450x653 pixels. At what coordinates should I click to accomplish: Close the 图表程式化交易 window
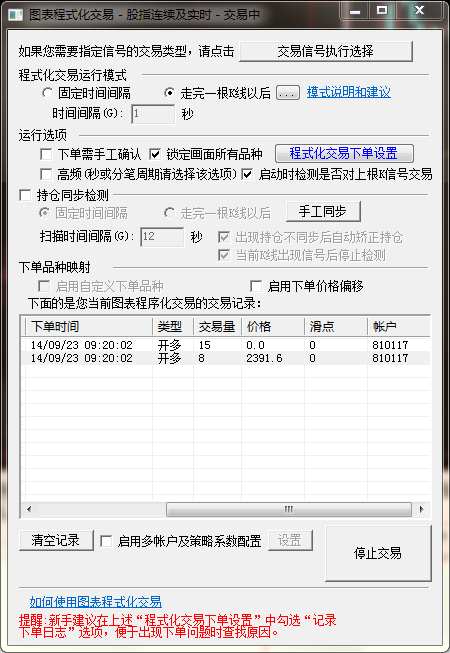click(x=419, y=10)
